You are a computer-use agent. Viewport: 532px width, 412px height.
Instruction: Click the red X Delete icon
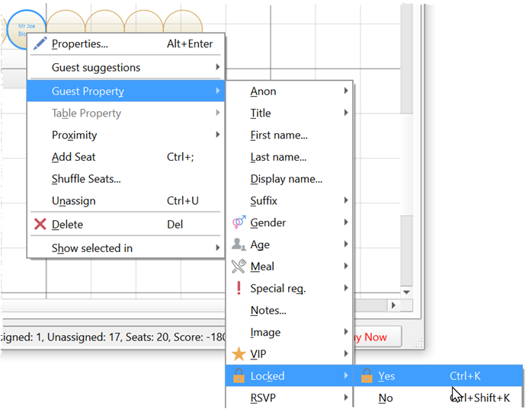click(40, 225)
